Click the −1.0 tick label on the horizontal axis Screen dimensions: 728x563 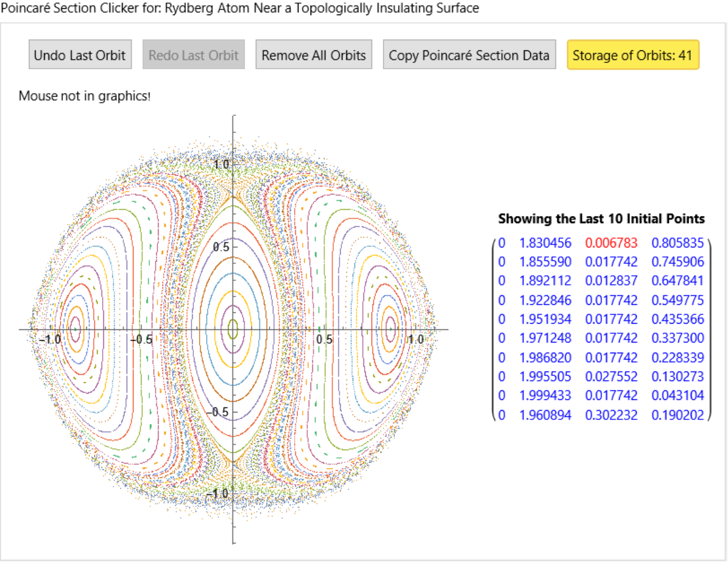[49, 339]
